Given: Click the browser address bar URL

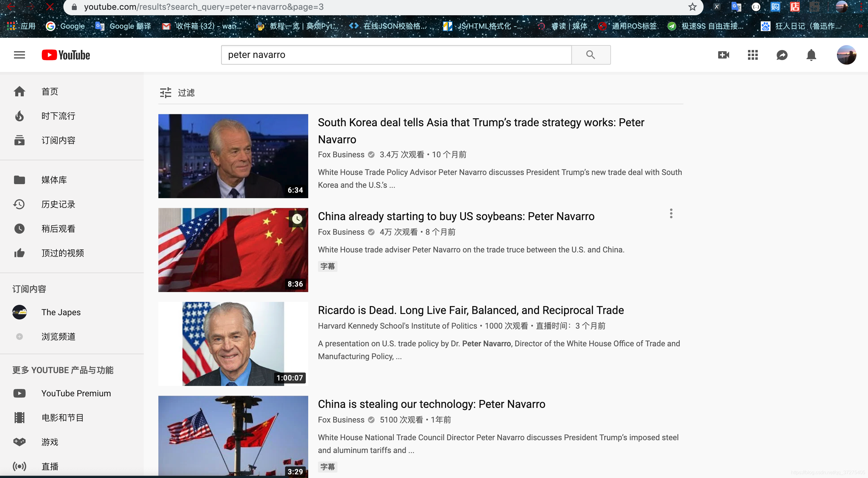Looking at the screenshot, I should pyautogui.click(x=204, y=7).
